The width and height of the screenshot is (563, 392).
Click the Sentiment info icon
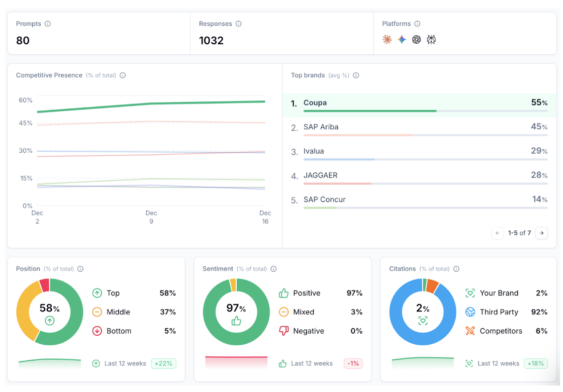(274, 269)
